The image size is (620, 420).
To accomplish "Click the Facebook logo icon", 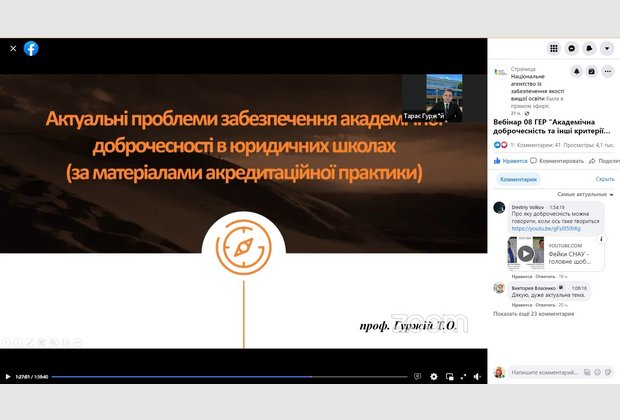I will point(31,48).
